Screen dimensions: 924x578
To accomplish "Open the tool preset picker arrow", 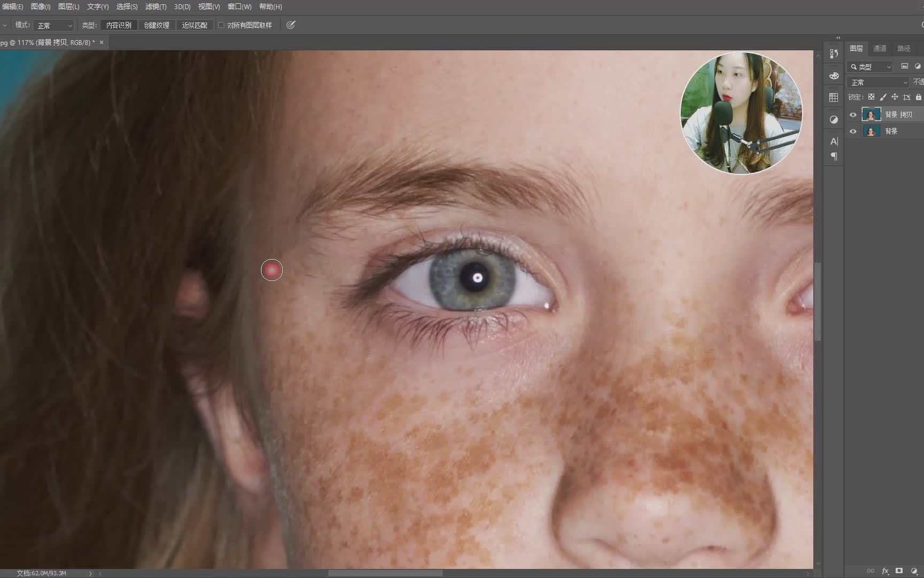I will (4, 25).
